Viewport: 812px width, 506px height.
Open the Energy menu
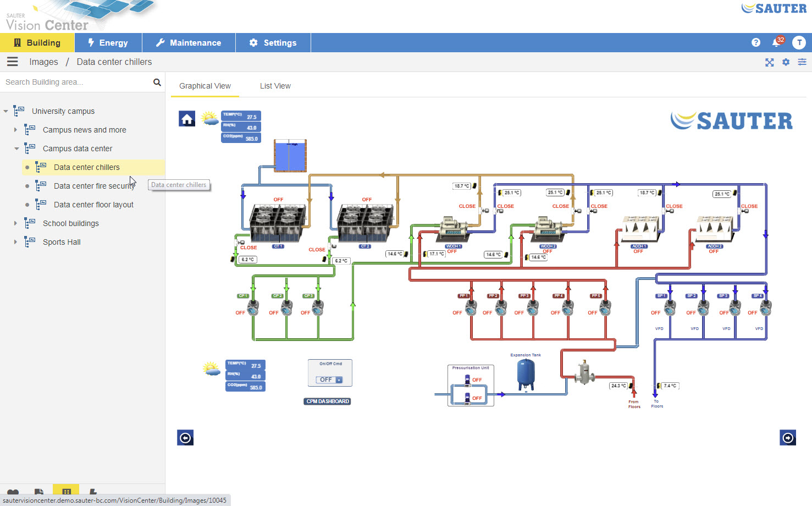point(108,42)
